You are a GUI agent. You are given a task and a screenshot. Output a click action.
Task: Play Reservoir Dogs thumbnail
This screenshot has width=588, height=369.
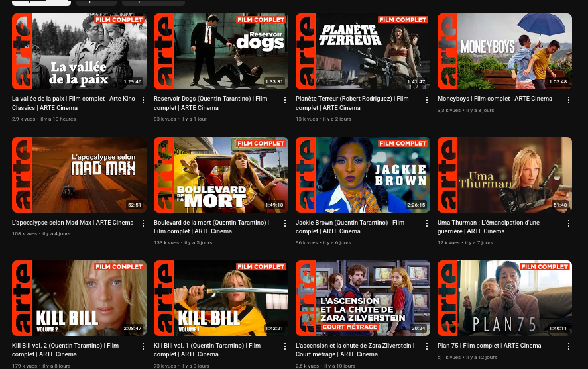(221, 51)
